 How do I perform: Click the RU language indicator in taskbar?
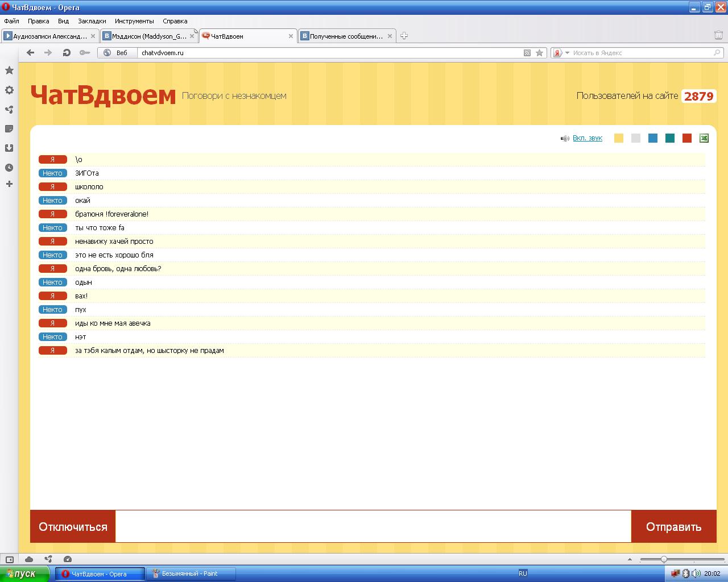coord(523,573)
